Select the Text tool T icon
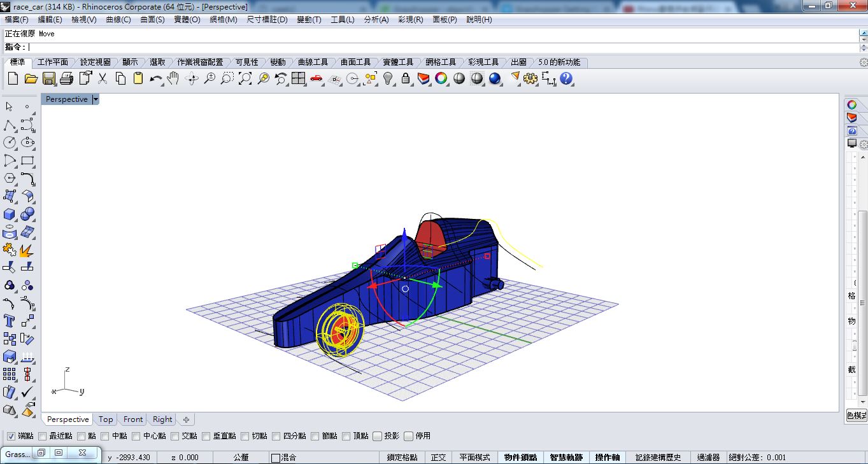The height and width of the screenshot is (464, 868). point(10,321)
